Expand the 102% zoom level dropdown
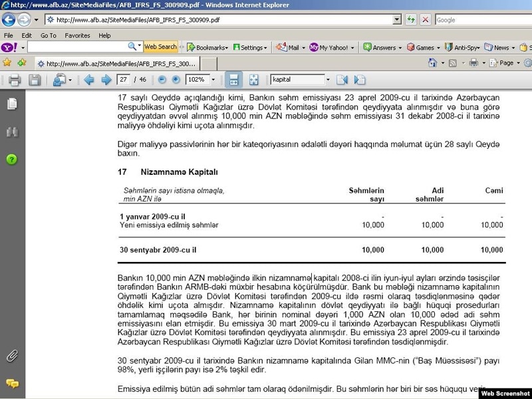 [213, 80]
